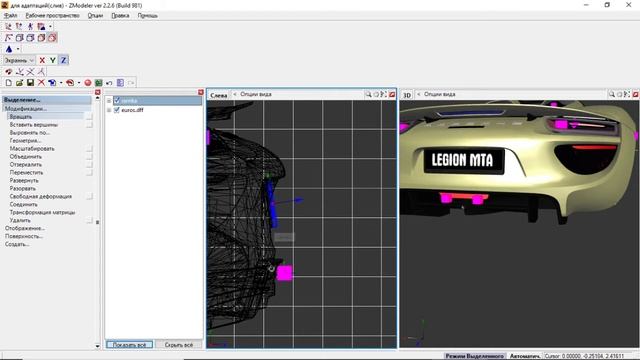Select the Objects level cube icon
The height and width of the screenshot is (360, 640).
41,38
